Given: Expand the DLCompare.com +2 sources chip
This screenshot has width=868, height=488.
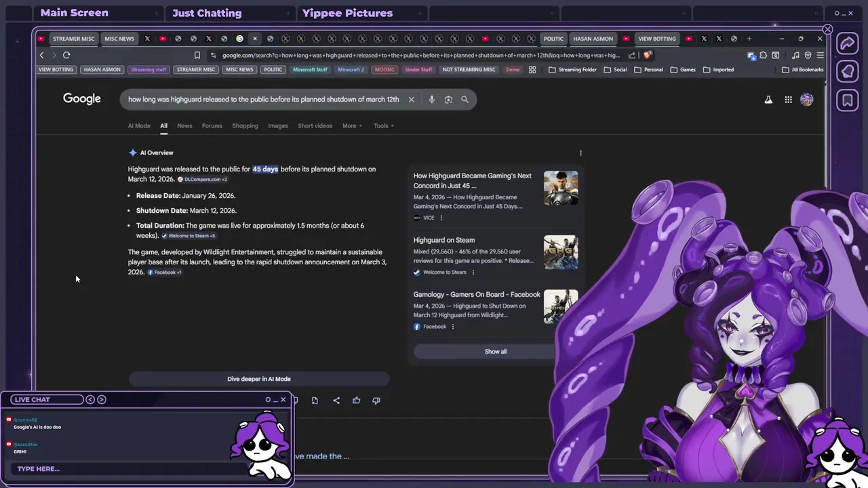Looking at the screenshot, I should 202,180.
